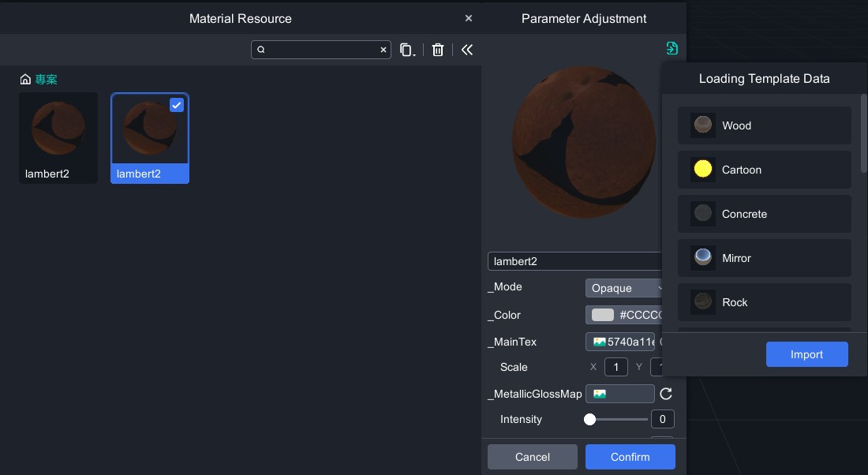Select the Wood template
This screenshot has height=475, width=868.
coord(764,125)
